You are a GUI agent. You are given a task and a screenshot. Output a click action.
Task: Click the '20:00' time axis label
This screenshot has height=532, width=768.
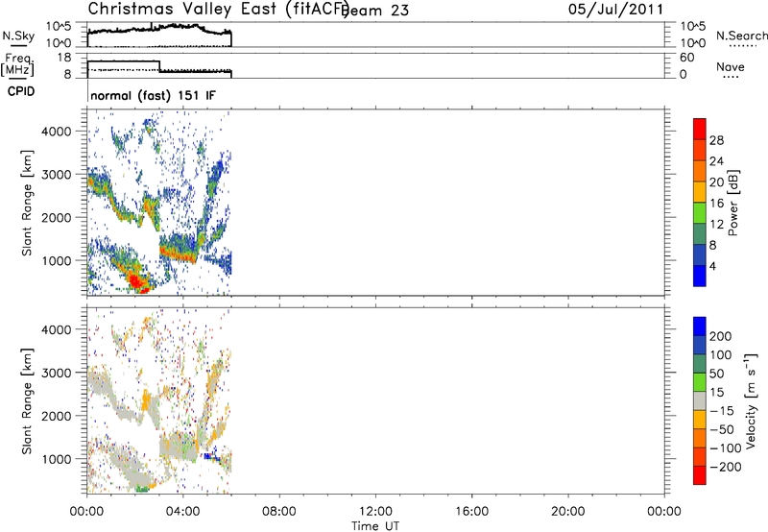tap(568, 512)
